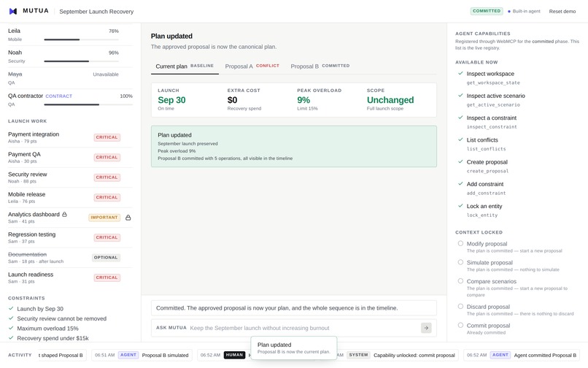Click the HUMAN badge in activity timeline
588x368 pixels.
coord(234,355)
